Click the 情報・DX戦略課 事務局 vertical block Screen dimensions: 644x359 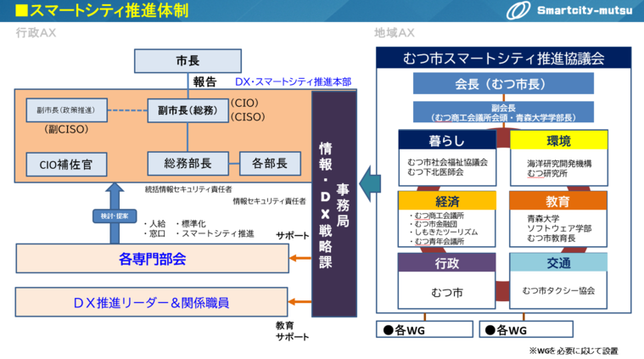coord(334,205)
